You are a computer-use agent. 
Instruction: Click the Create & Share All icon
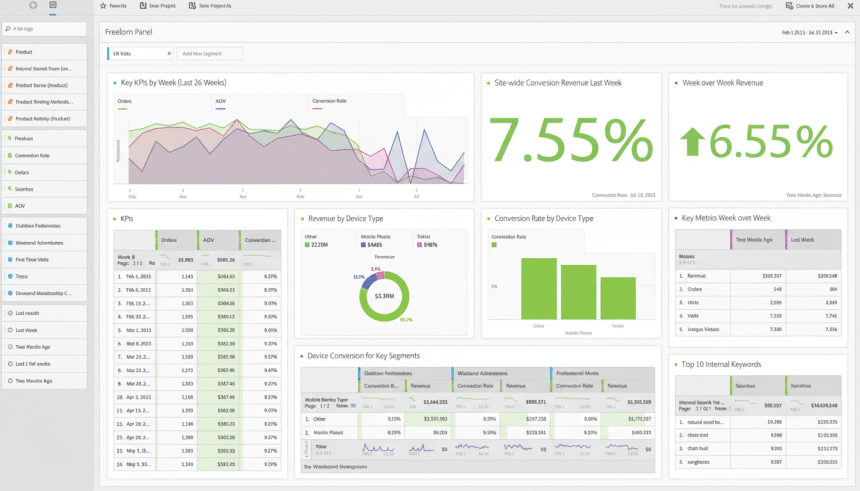click(790, 6)
